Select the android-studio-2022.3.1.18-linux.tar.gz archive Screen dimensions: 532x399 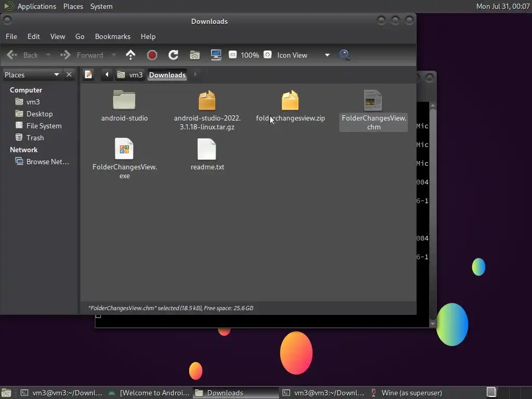(x=207, y=110)
